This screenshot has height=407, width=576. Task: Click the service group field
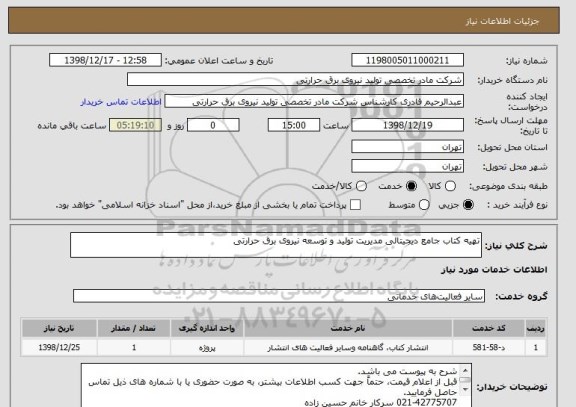pos(279,296)
